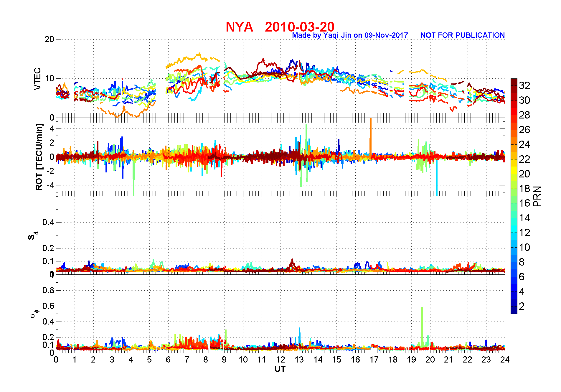
Task: Click the colorbar tick label 16
Action: pyautogui.click(x=524, y=203)
